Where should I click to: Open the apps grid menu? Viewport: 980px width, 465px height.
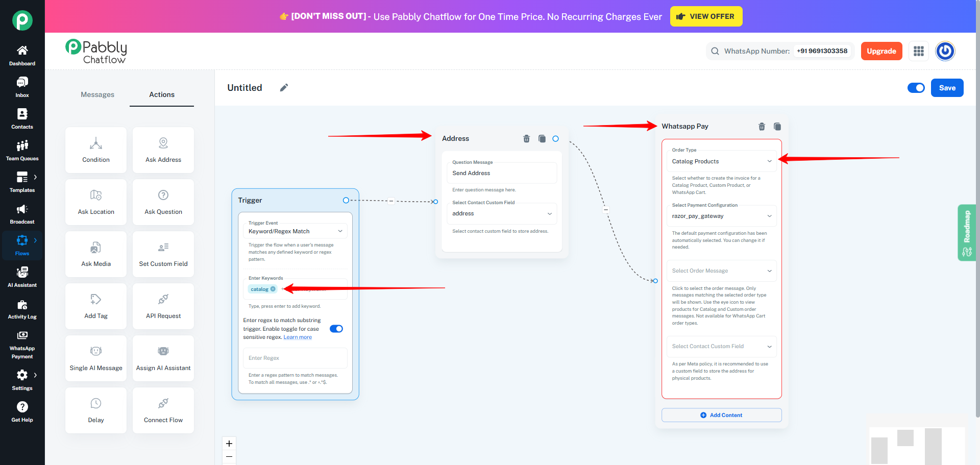pos(919,51)
